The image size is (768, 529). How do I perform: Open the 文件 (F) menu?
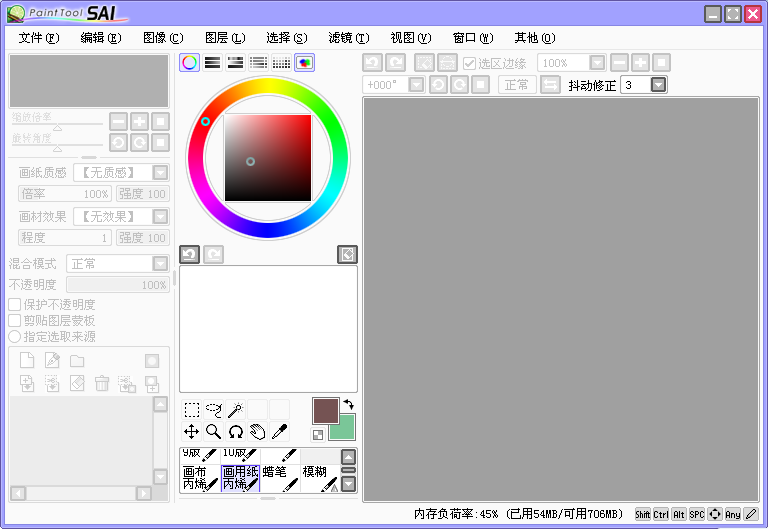point(39,38)
